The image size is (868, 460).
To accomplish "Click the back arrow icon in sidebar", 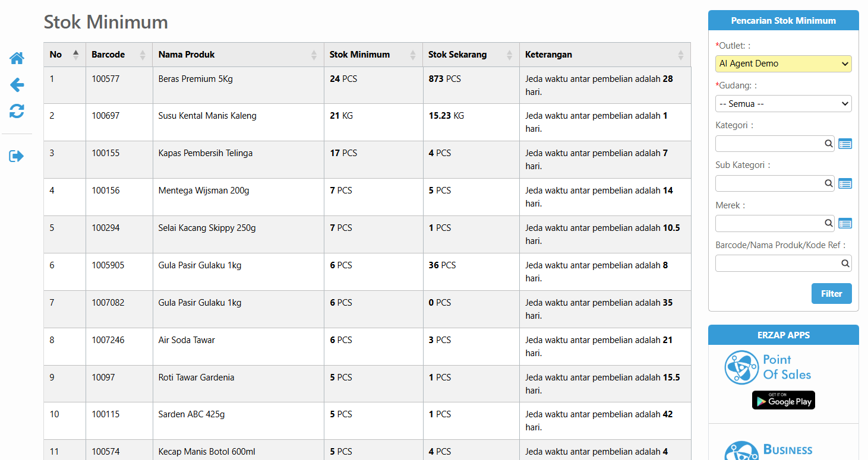I will tap(17, 85).
